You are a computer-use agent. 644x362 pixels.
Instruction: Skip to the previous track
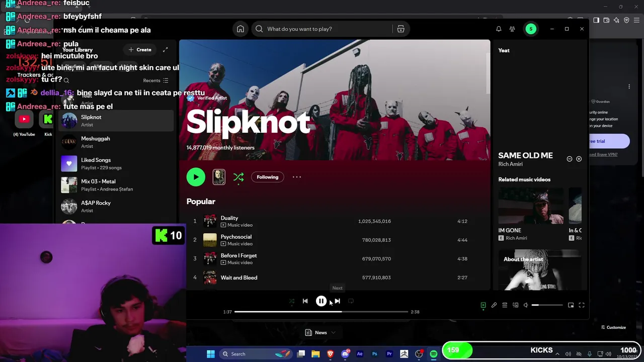coord(305,301)
